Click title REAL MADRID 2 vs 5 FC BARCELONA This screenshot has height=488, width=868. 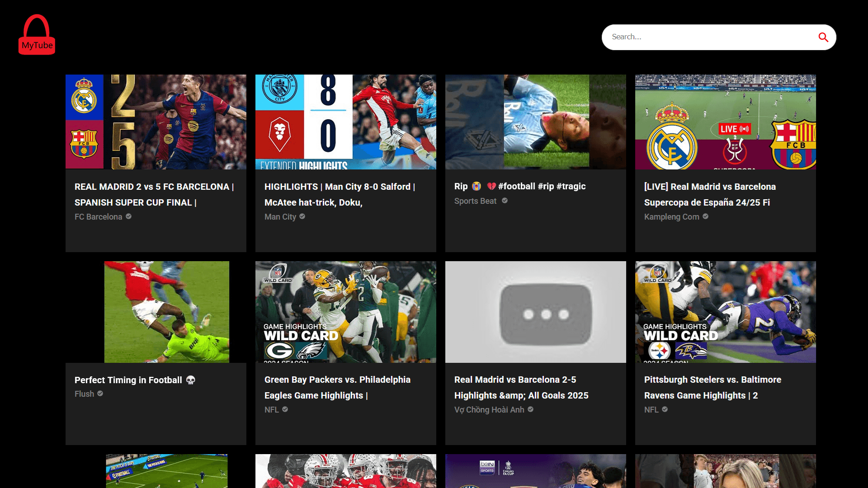154,194
